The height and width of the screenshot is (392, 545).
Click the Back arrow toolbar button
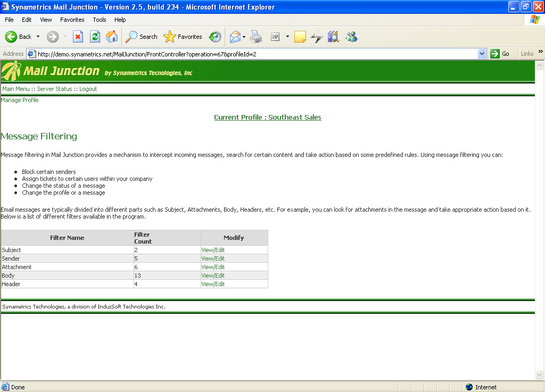pos(18,37)
